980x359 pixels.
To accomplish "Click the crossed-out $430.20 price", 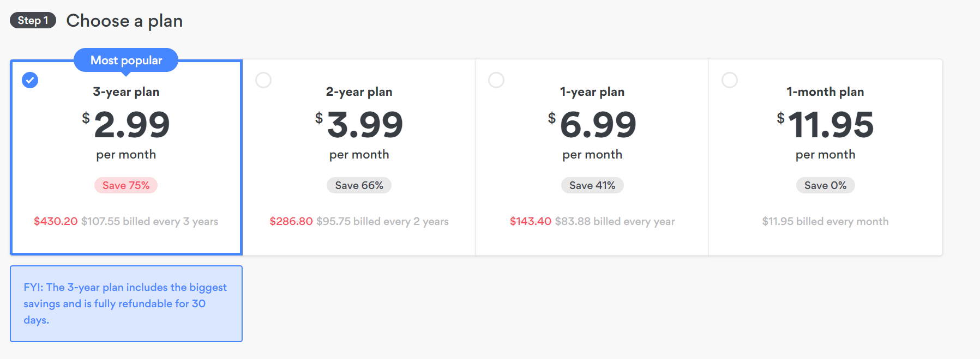I will point(56,222).
